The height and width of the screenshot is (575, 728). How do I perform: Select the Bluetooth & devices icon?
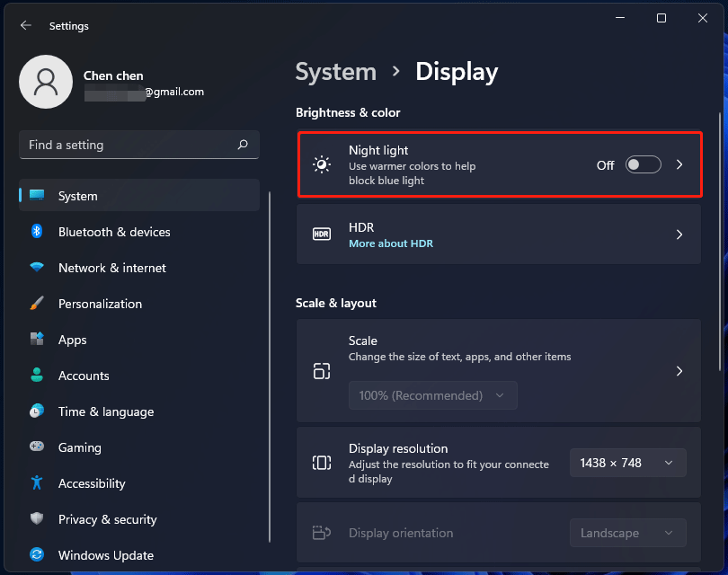(x=36, y=232)
